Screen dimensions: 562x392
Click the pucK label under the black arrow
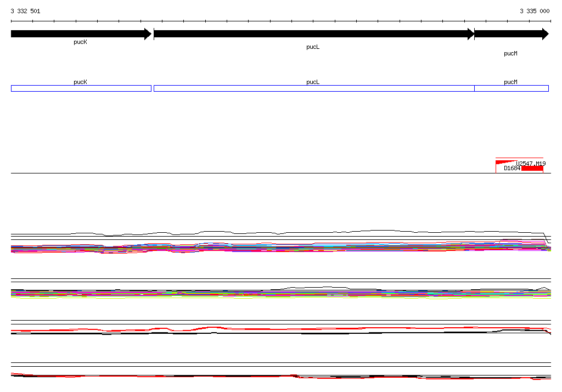click(x=80, y=42)
